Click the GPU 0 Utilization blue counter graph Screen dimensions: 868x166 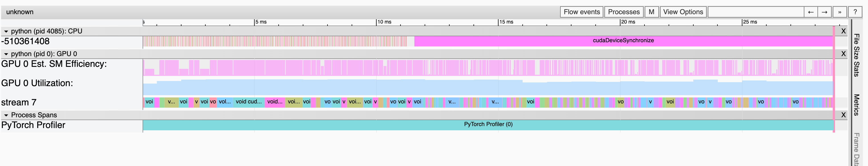[x=488, y=88]
